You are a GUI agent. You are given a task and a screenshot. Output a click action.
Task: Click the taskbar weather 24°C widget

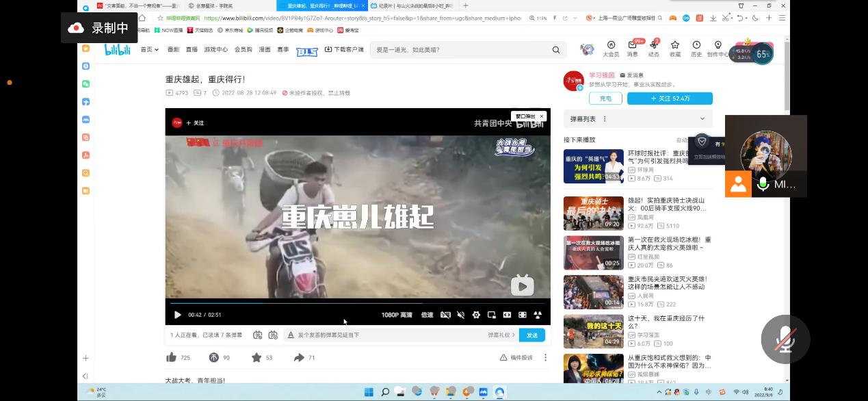click(x=97, y=392)
